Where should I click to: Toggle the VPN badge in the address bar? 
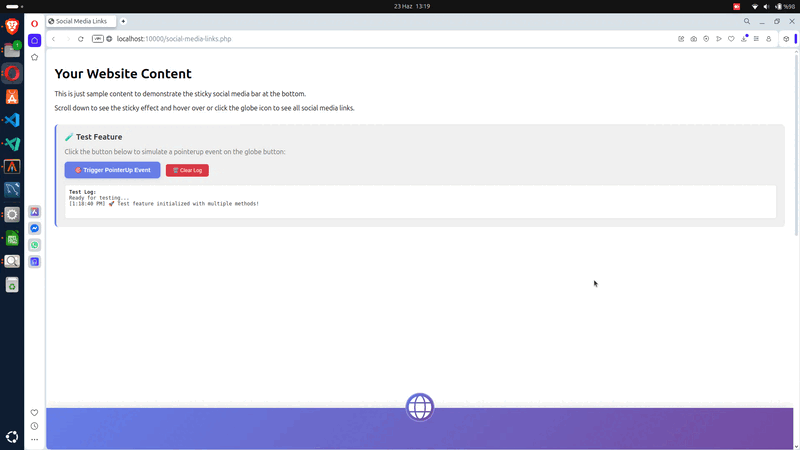pyautogui.click(x=97, y=39)
